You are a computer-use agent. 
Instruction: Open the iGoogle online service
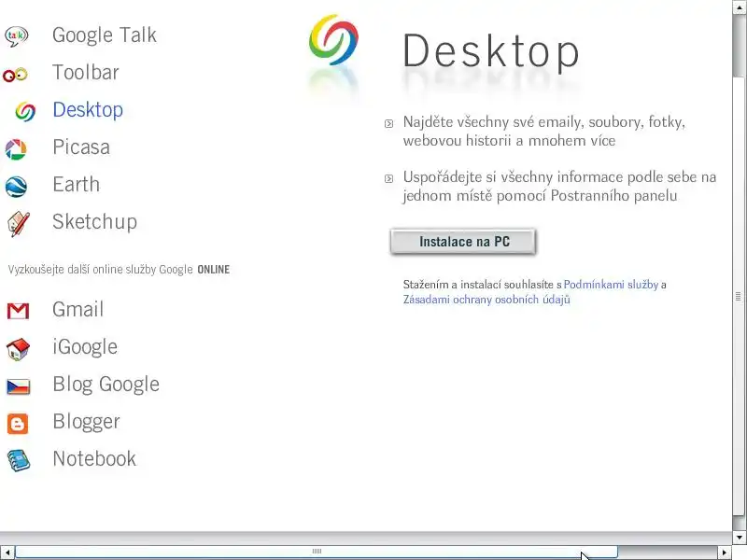[85, 347]
